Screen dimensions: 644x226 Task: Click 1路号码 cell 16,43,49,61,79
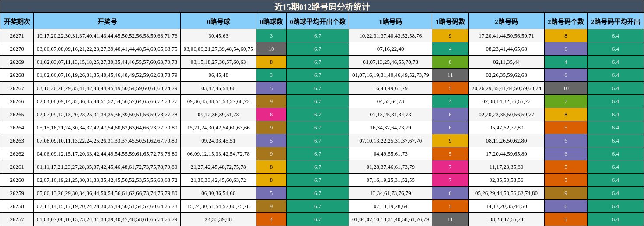(x=391, y=88)
